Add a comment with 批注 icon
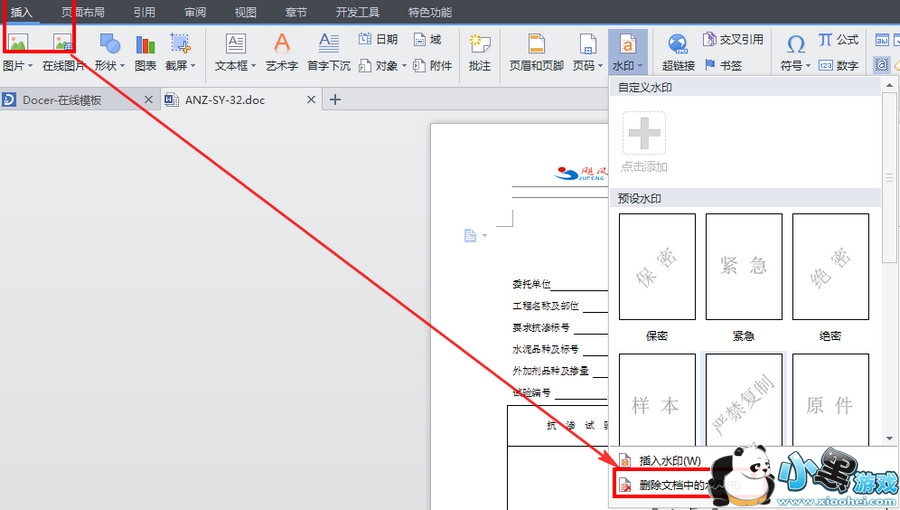Image resolution: width=900 pixels, height=510 pixels. [x=479, y=44]
